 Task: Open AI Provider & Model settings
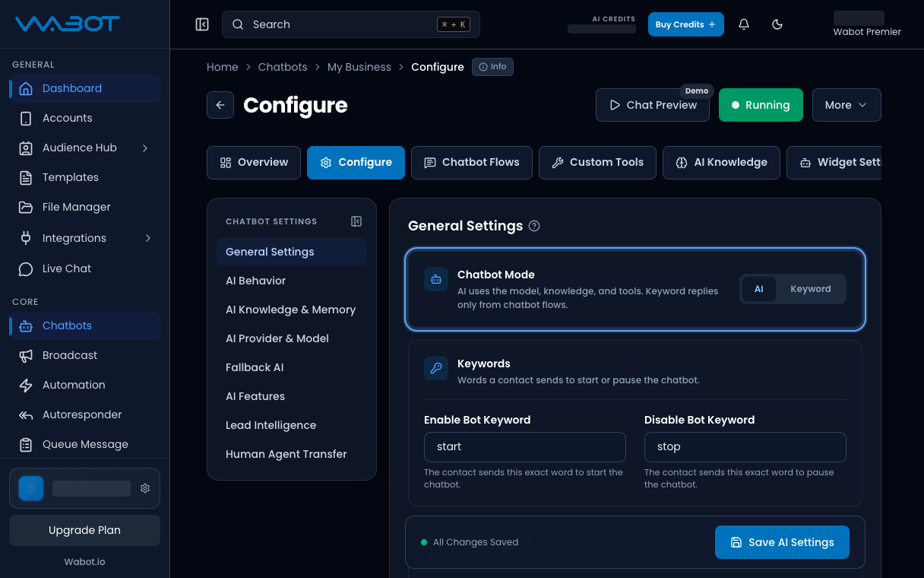[x=292, y=338]
